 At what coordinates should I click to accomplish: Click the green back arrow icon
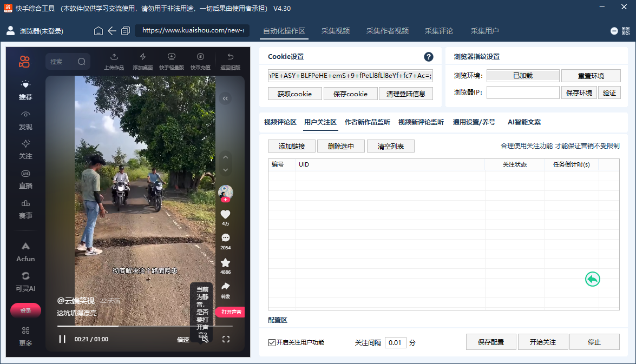tap(592, 279)
